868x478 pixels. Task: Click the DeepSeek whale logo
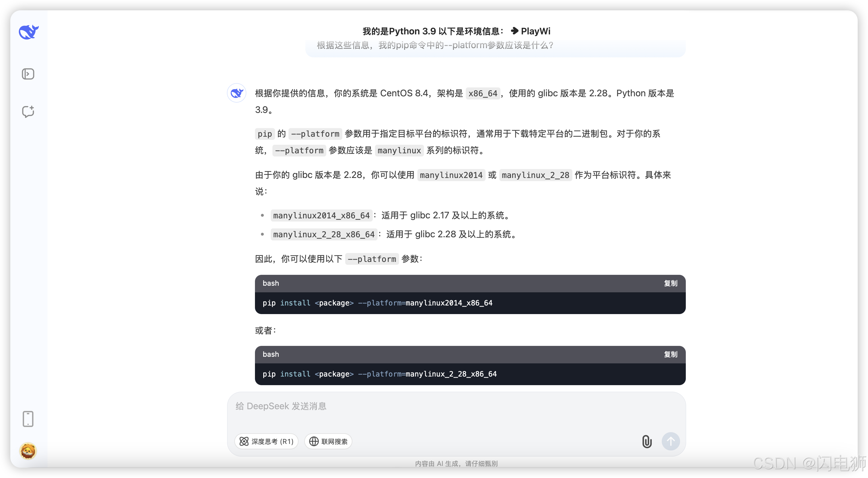[29, 32]
